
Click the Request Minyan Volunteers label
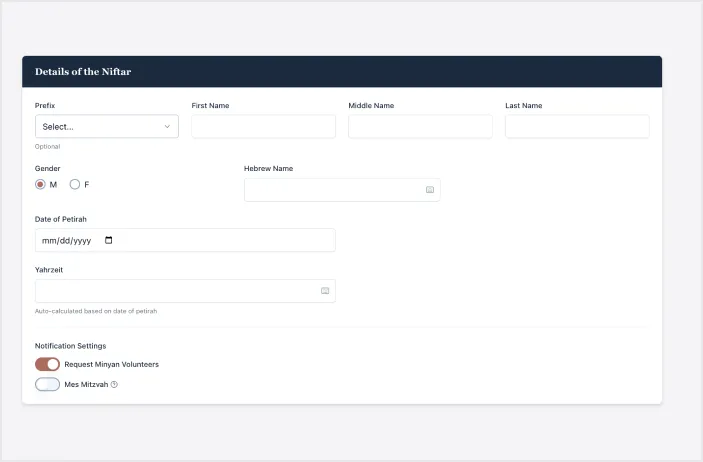[x=111, y=364]
